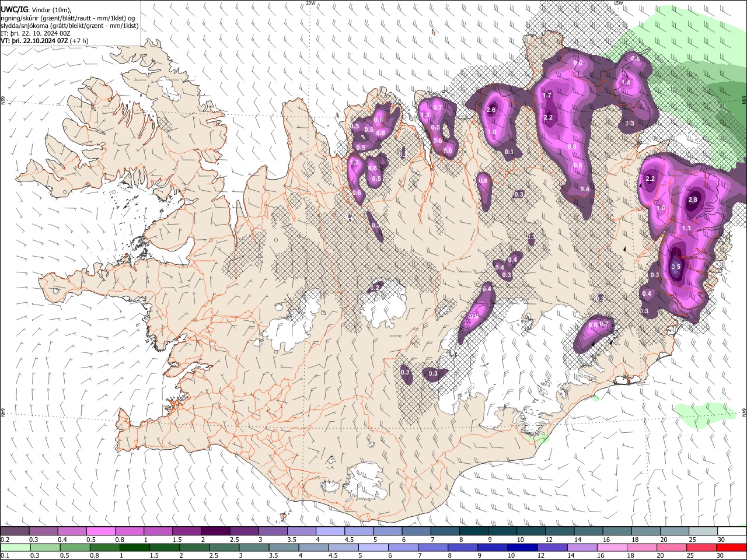Click the pale green 0.1 swatch on lower scale
Screen dimensions: 747x560
coord(15,547)
